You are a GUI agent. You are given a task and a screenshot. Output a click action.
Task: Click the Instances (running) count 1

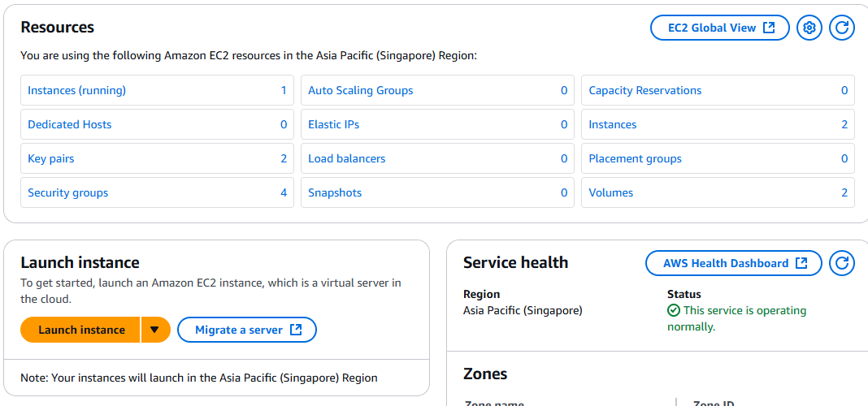284,90
